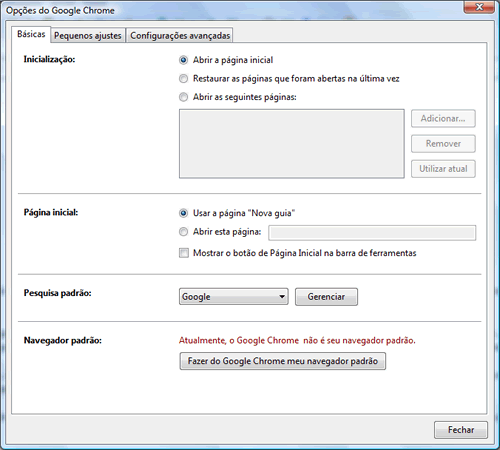
Task: Click the 'Página inicial:' section label
Action: point(51,212)
